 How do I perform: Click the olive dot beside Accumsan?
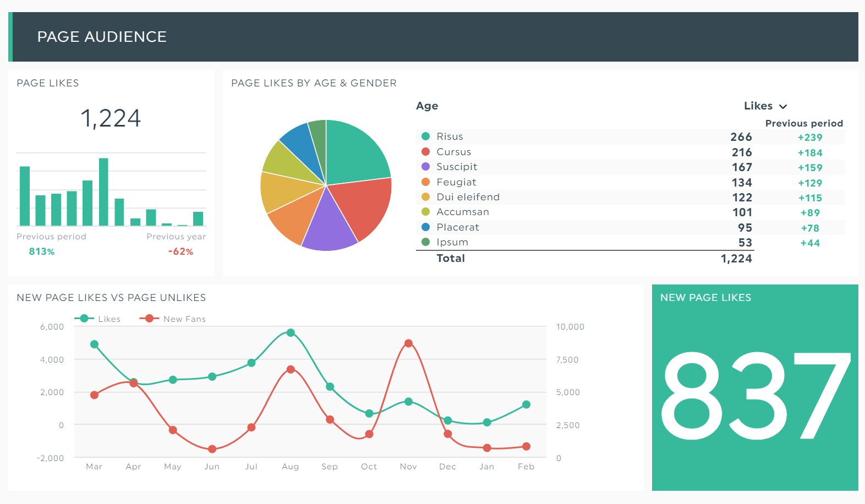point(425,212)
